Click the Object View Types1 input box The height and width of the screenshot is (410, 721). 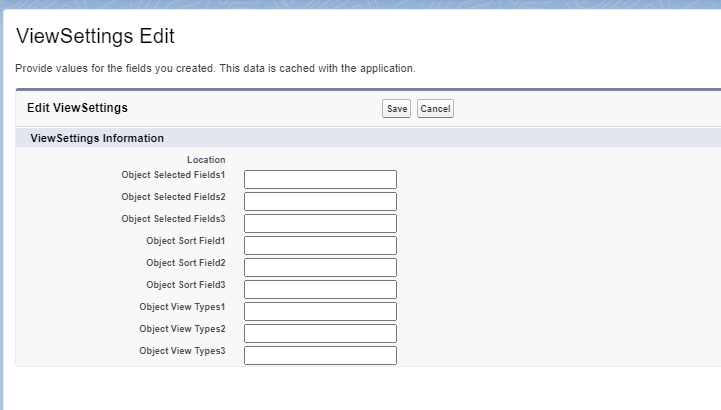(x=320, y=311)
